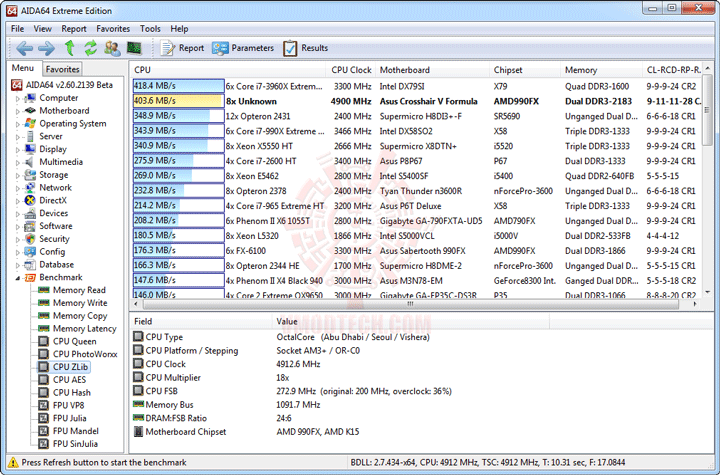The image size is (720, 475).
Task: Click the Value column header
Action: [x=410, y=322]
